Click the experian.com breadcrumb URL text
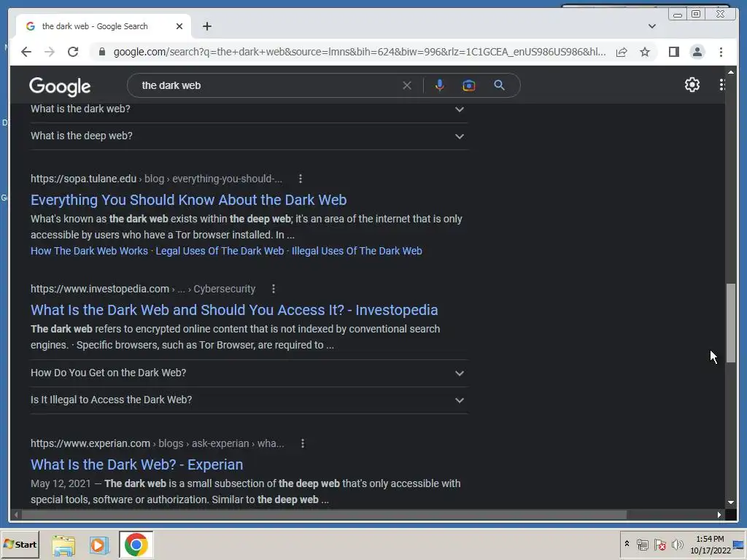 tap(158, 443)
